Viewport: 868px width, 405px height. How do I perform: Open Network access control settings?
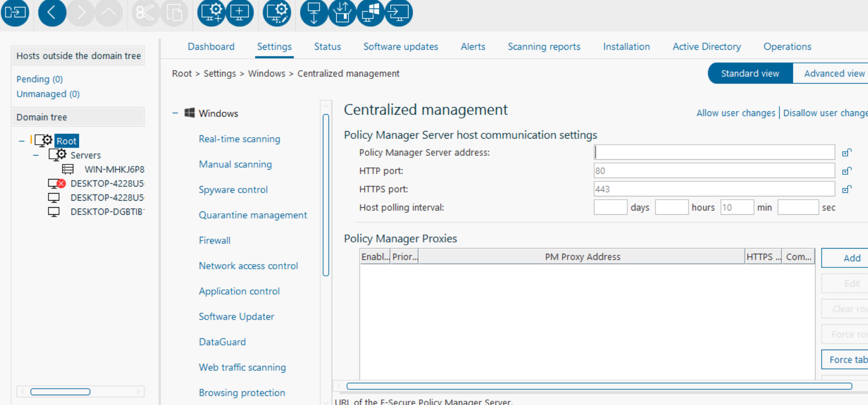[248, 266]
